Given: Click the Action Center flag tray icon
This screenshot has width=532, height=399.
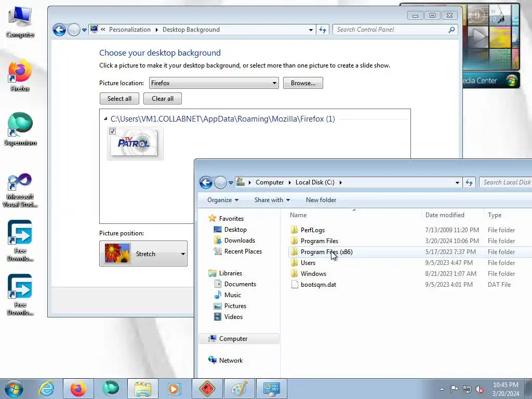Looking at the screenshot, I should [x=454, y=389].
